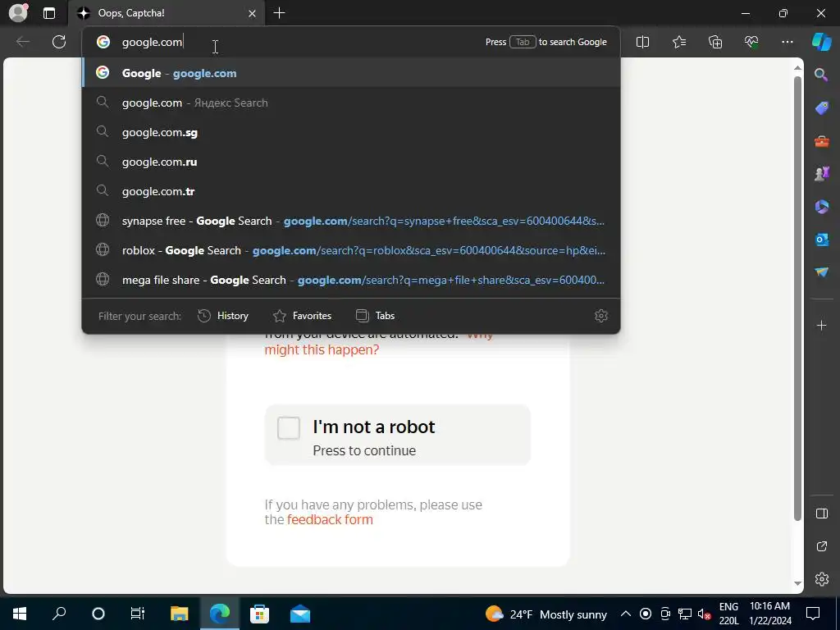This screenshot has width=840, height=630.
Task: Select the 'Oops, Captcha!' tab
Action: point(166,13)
